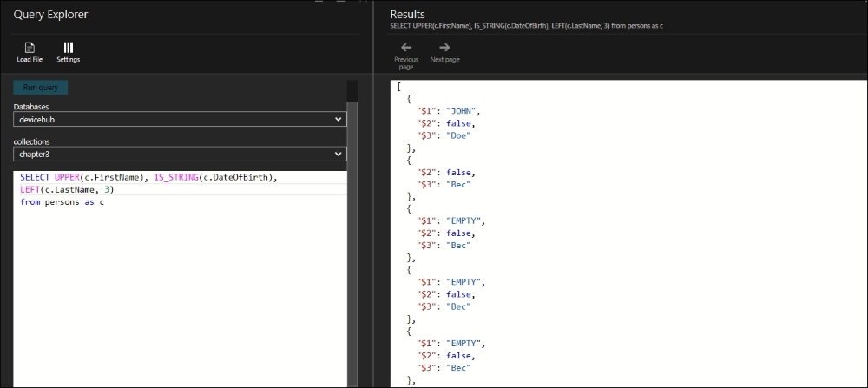Click the Results panel heading

click(x=407, y=15)
